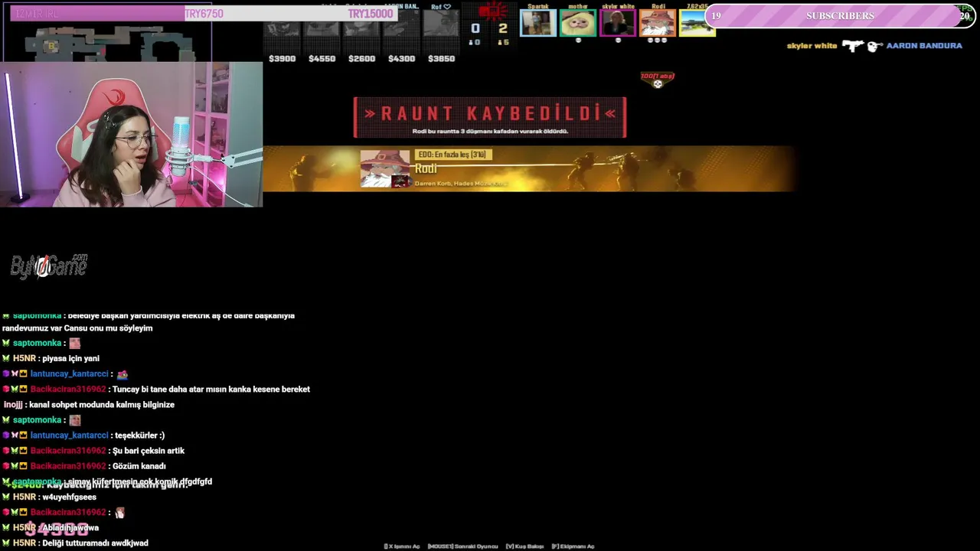Click the emote beside lantuncay_kantarcci's first message
Image resolution: width=980 pixels, height=551 pixels.
pyautogui.click(x=122, y=374)
